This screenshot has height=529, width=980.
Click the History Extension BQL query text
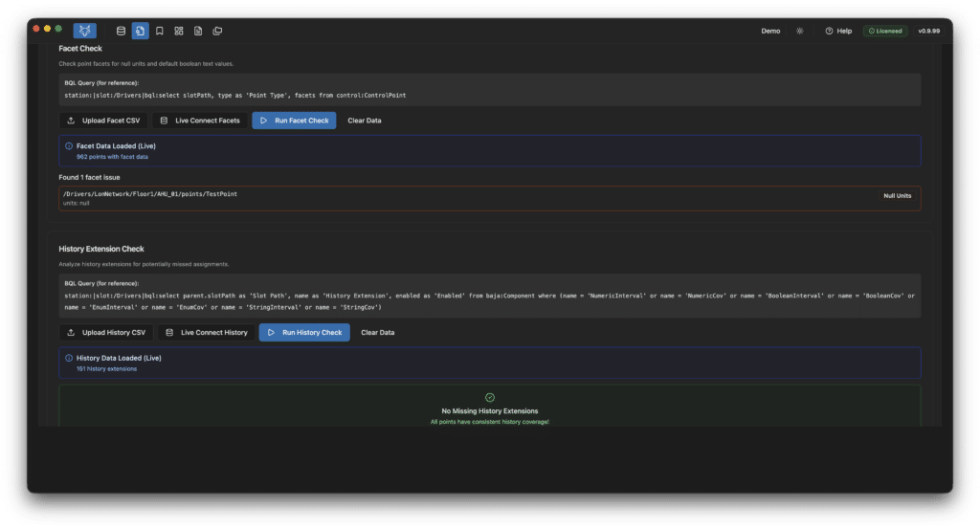coord(489,301)
